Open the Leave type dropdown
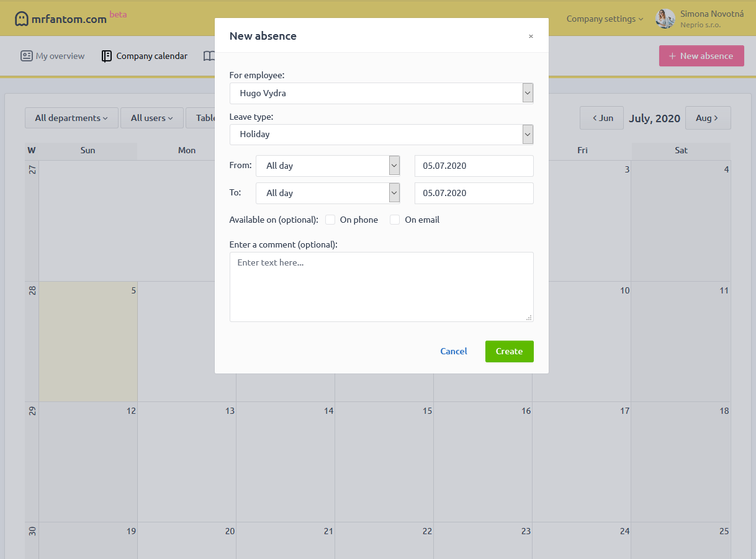This screenshot has width=756, height=559. coord(381,134)
